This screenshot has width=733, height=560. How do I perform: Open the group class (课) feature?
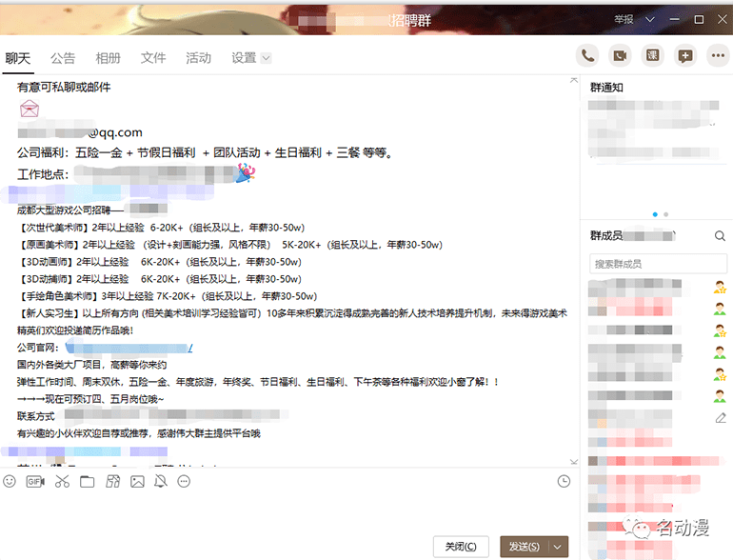652,56
